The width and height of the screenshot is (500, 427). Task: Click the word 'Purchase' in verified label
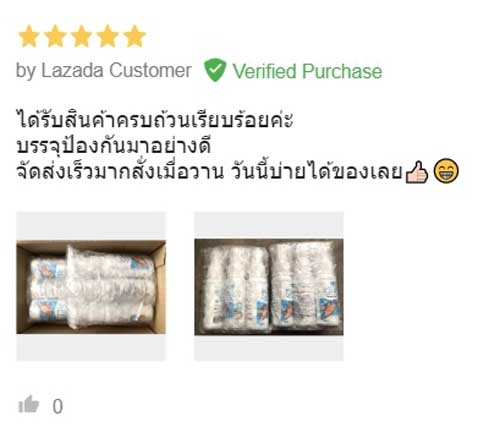click(342, 71)
